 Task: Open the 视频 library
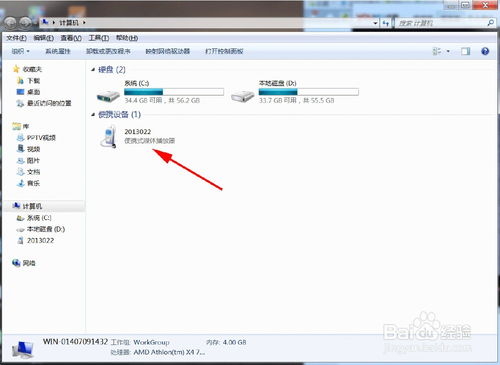click(33, 149)
